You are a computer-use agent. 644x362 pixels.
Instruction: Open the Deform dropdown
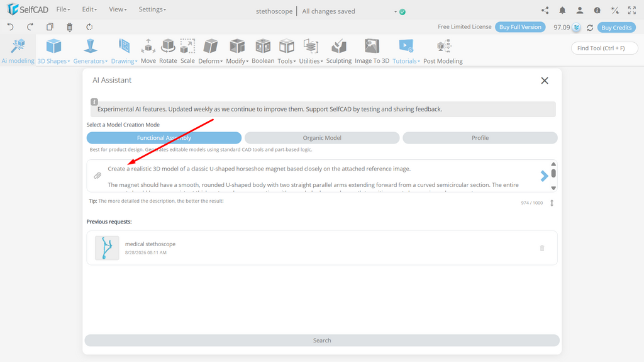[x=210, y=51]
